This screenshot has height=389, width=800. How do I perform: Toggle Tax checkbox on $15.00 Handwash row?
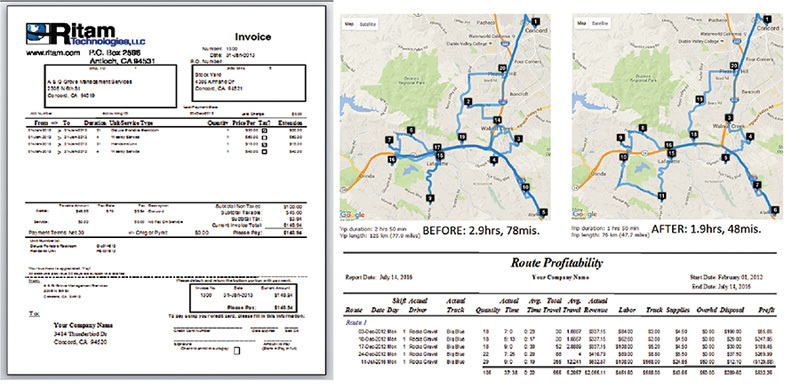click(x=264, y=144)
